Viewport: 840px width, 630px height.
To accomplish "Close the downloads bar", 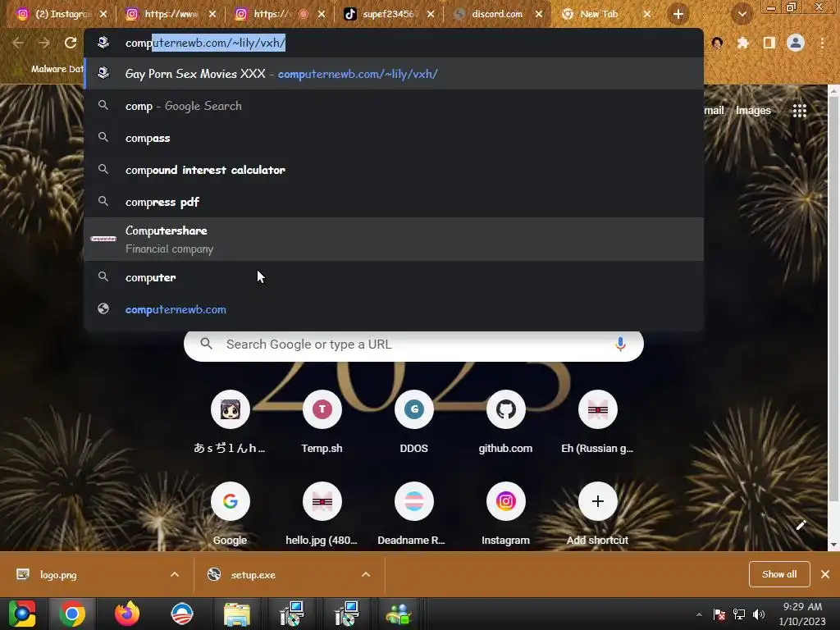I will [825, 574].
